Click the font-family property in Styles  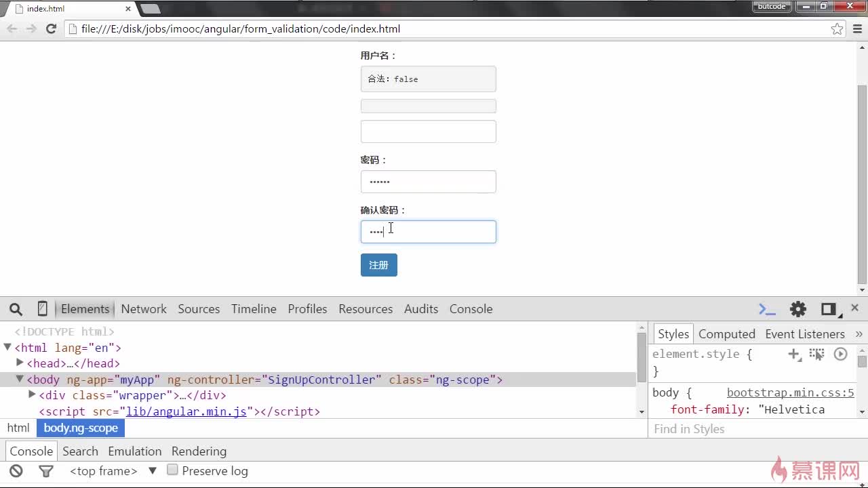click(x=707, y=409)
